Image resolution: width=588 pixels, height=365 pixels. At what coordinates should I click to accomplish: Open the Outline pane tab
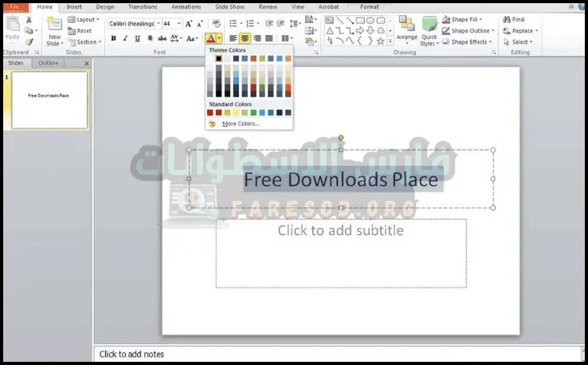[48, 63]
